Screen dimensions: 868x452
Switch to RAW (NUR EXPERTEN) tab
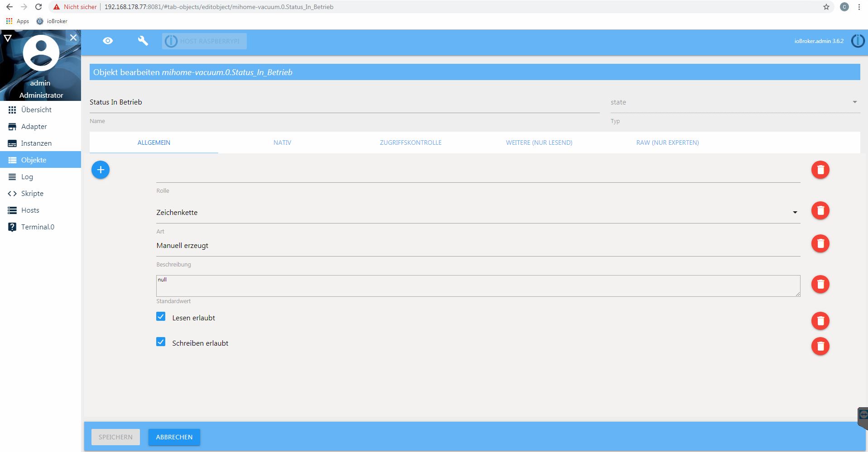tap(667, 143)
